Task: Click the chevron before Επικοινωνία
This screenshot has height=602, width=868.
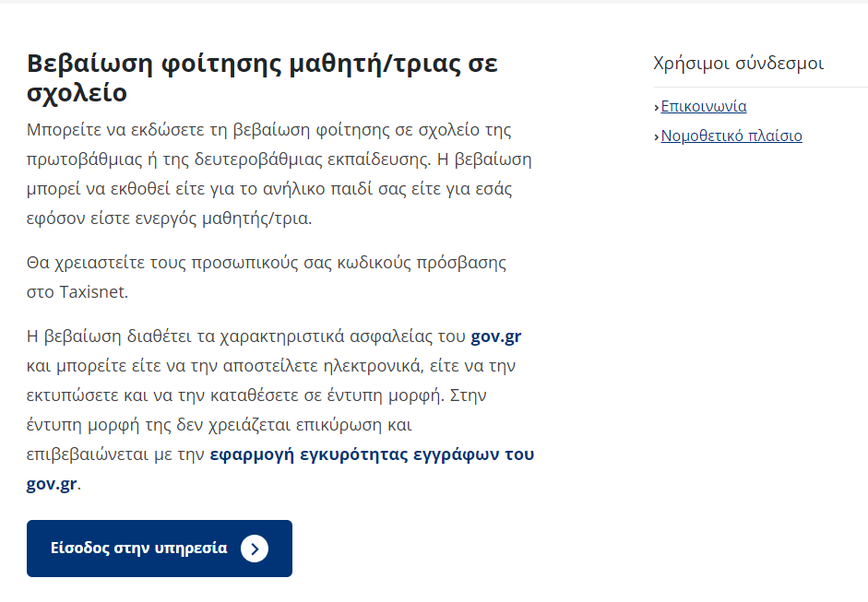Action: [x=656, y=107]
